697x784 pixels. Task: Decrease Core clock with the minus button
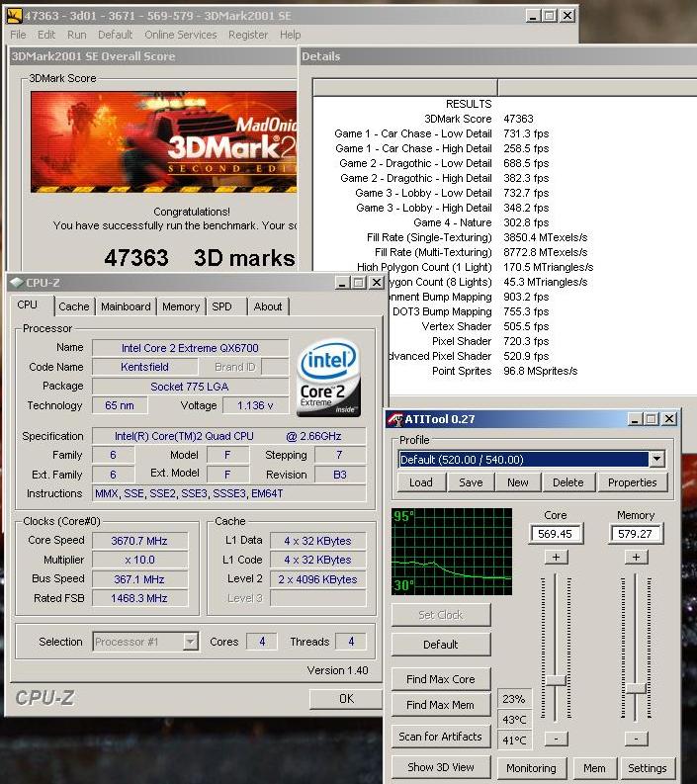[556, 739]
